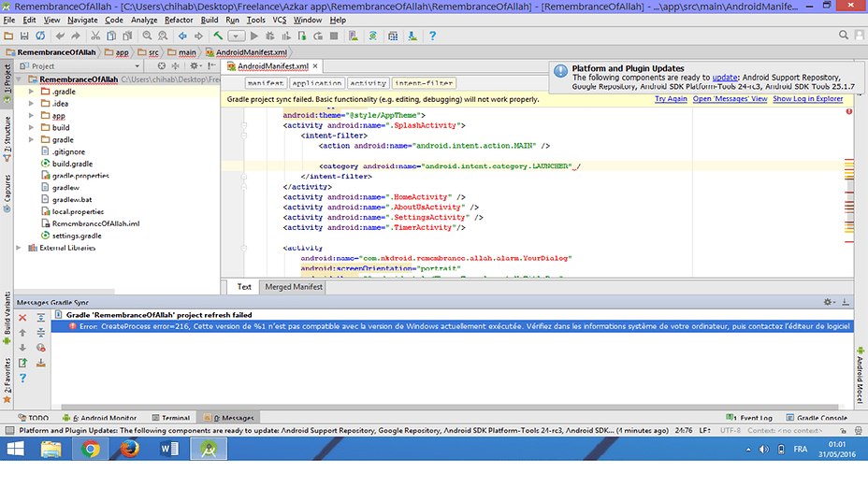
Task: Collapse the RemembranceOfAllah root node
Action: tap(19, 79)
